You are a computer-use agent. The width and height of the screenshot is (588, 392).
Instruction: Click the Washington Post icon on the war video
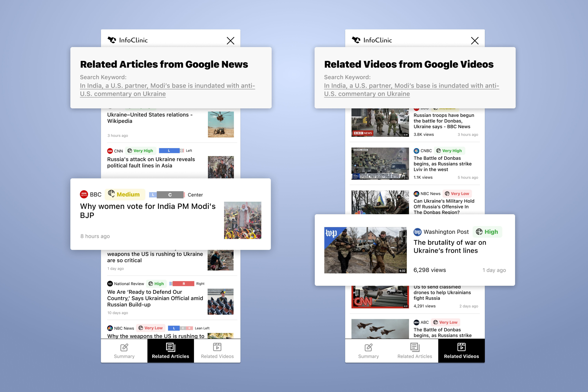click(x=418, y=232)
